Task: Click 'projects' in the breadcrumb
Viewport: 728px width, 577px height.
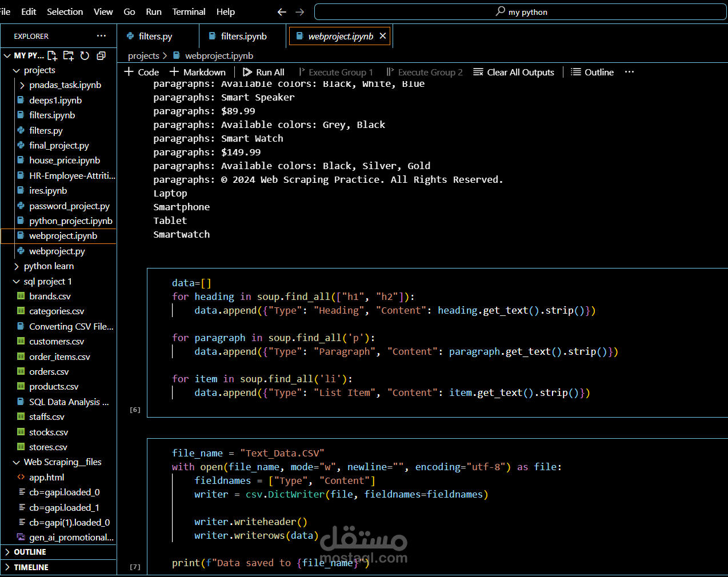Action: click(143, 55)
